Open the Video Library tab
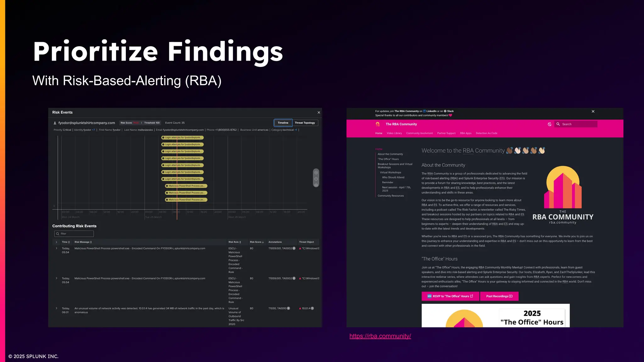The height and width of the screenshot is (362, 644). (394, 133)
